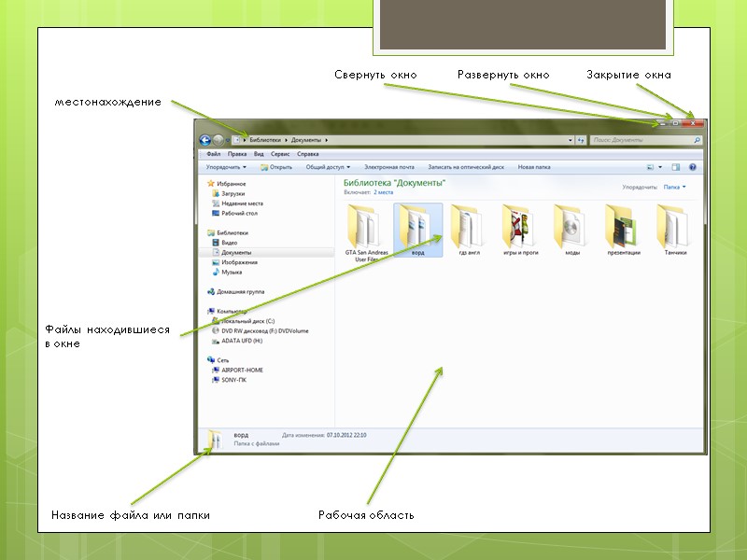Click Документы in the address path
The image size is (747, 560).
[306, 140]
